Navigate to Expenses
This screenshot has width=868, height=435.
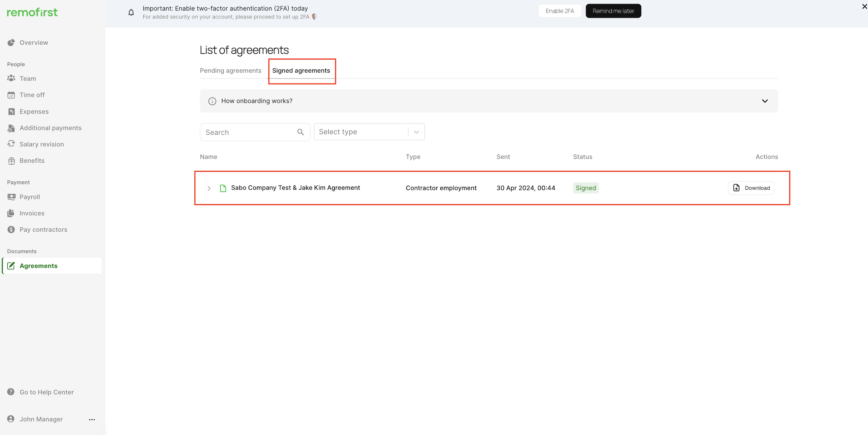(x=34, y=112)
